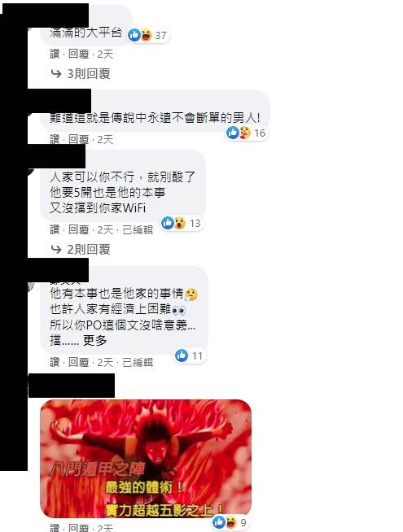
Task: Show edit history via 已編輯 on WiFi comment
Action: click(138, 229)
